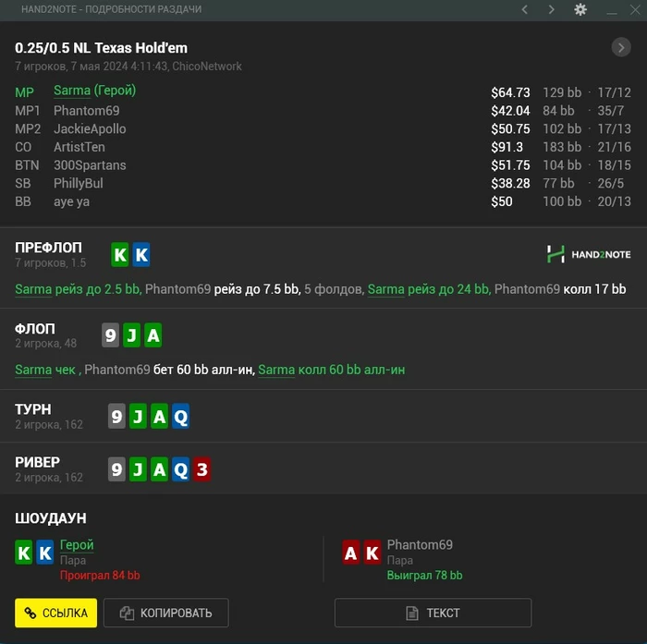Select player PhillyBul
This screenshot has height=644, width=647.
pyautogui.click(x=79, y=183)
